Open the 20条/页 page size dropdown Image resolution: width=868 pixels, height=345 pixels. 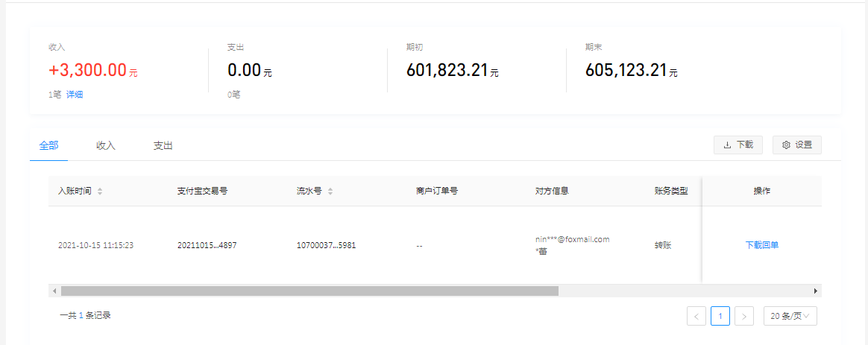[x=790, y=316]
